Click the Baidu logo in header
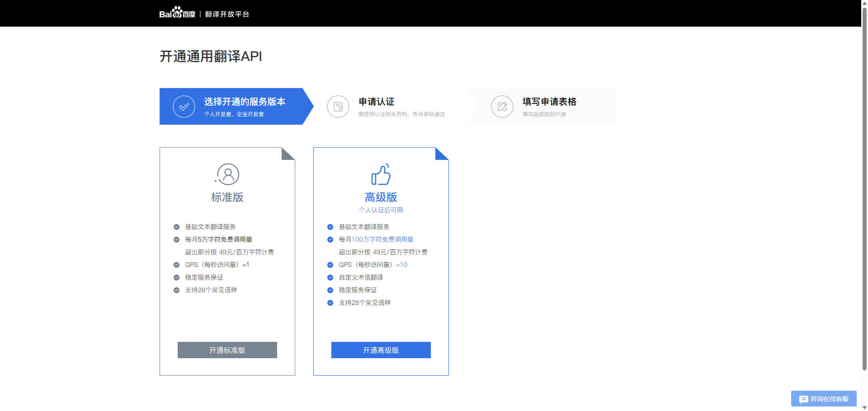This screenshot has height=411, width=868. (177, 13)
